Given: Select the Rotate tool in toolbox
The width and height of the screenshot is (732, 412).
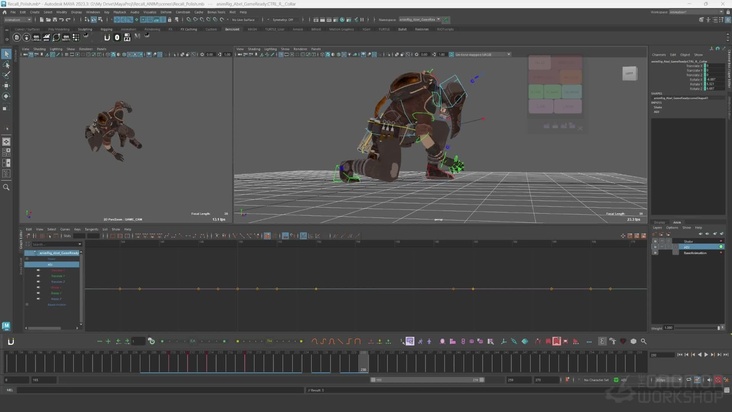Looking at the screenshot, I should (6, 96).
